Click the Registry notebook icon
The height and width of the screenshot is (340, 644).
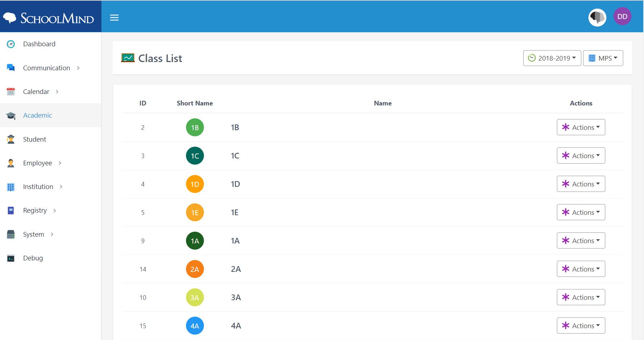pyautogui.click(x=11, y=211)
